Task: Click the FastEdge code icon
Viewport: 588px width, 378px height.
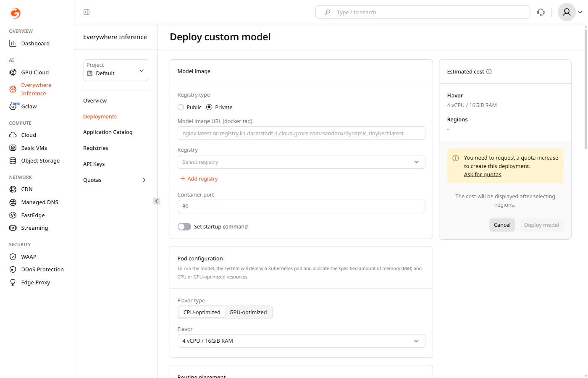Action: pyautogui.click(x=13, y=215)
